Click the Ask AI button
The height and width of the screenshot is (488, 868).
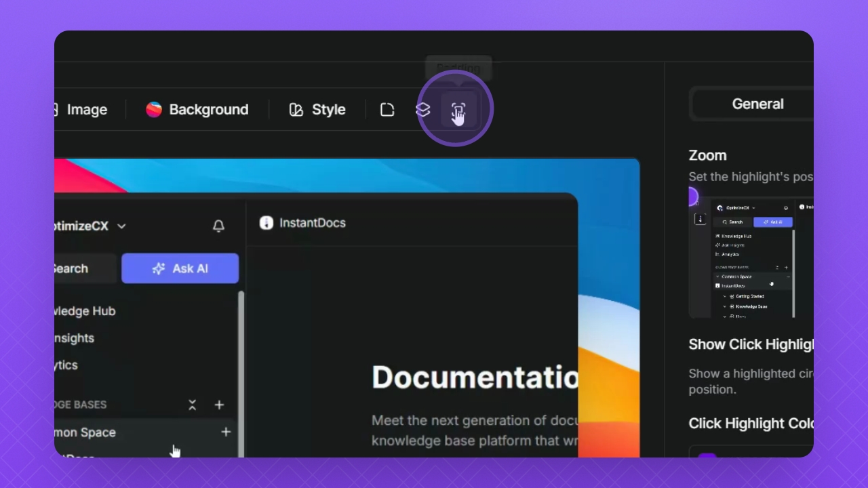[x=180, y=268]
